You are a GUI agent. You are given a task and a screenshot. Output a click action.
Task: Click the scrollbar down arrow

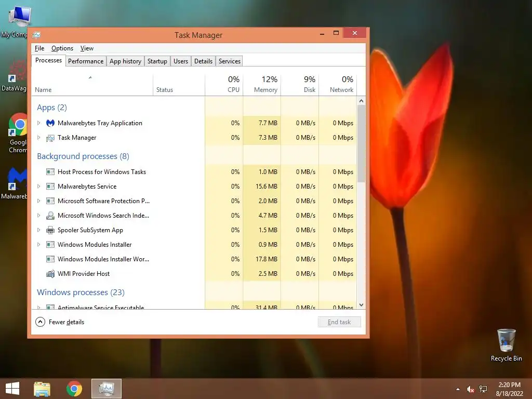[x=362, y=305]
